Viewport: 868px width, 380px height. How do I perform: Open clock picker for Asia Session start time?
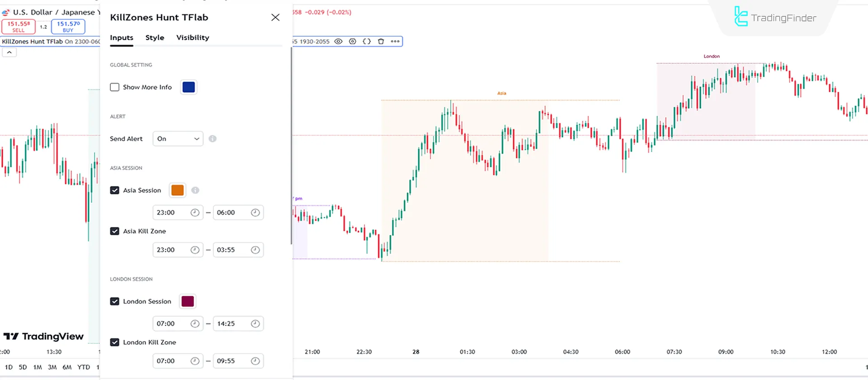[195, 213]
